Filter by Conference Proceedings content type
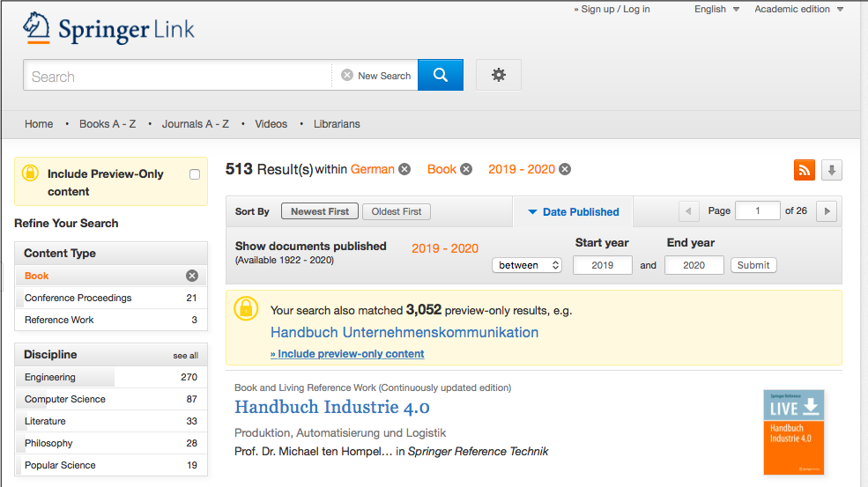Viewport: 868px width, 487px height. 111,298
